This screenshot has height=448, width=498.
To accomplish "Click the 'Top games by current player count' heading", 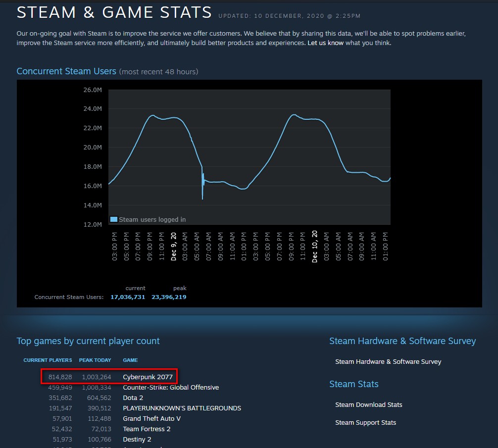I will pos(88,341).
